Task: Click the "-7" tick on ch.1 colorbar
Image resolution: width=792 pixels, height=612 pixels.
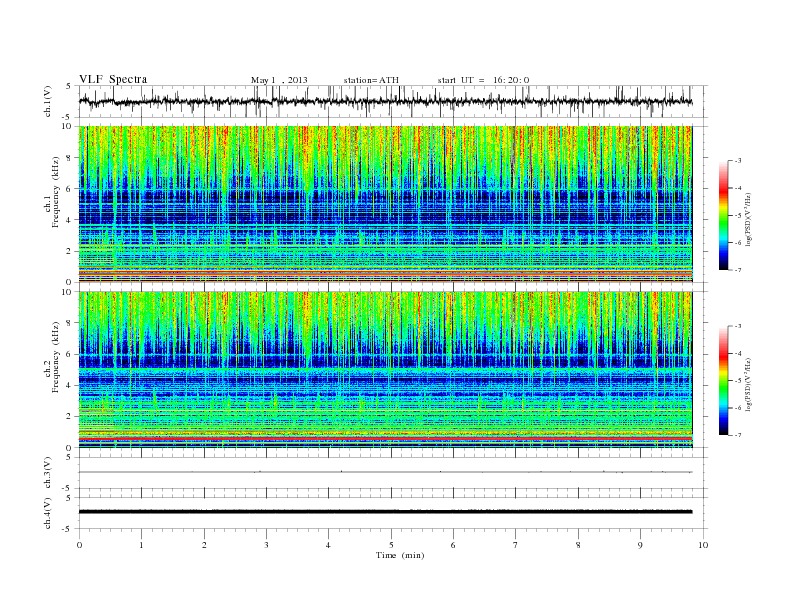Action: pyautogui.click(x=738, y=270)
